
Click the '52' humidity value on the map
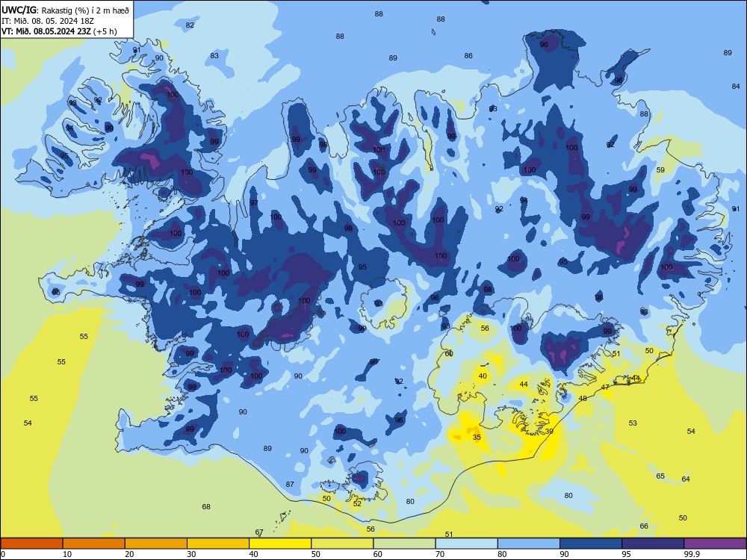click(357, 504)
